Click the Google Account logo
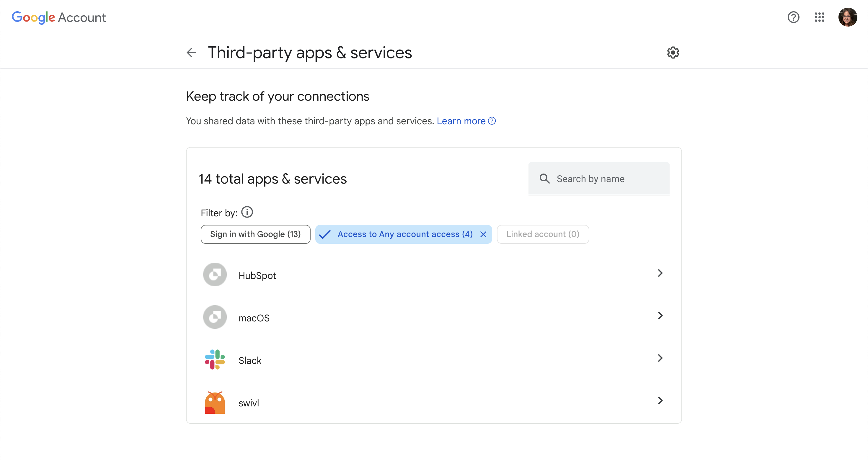The width and height of the screenshot is (868, 461). point(59,17)
